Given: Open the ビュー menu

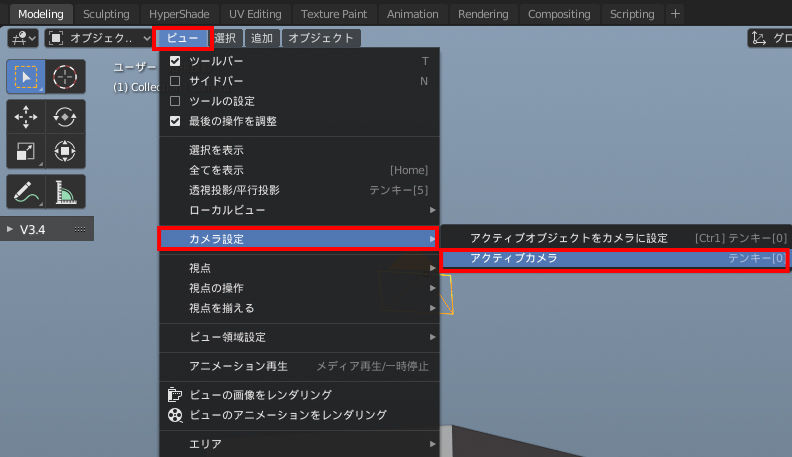Looking at the screenshot, I should [x=182, y=38].
